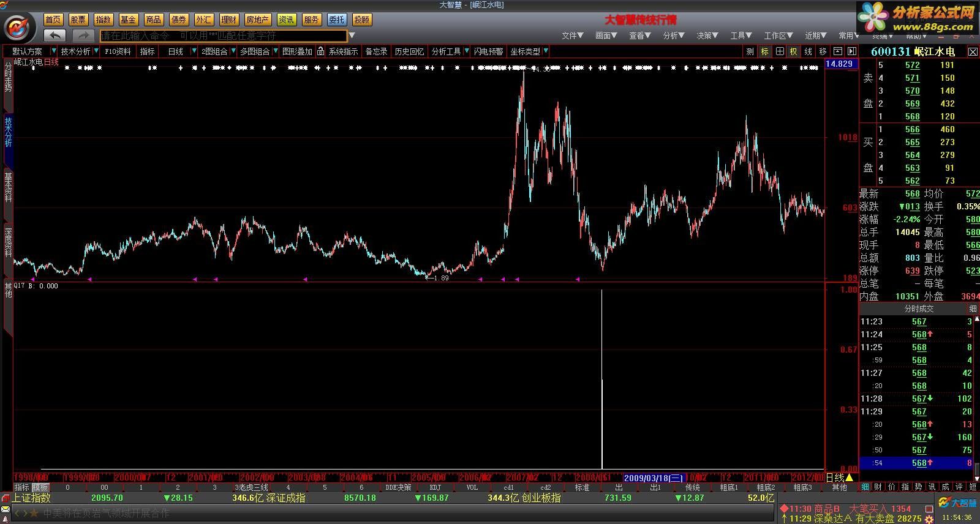Screen dimensions: 980x524
Task: Click the 大智慧 logo in bottom right
Action: [x=958, y=503]
